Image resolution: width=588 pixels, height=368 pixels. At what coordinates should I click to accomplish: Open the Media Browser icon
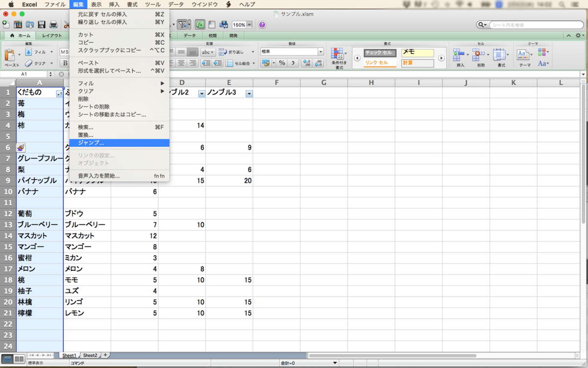click(x=224, y=25)
